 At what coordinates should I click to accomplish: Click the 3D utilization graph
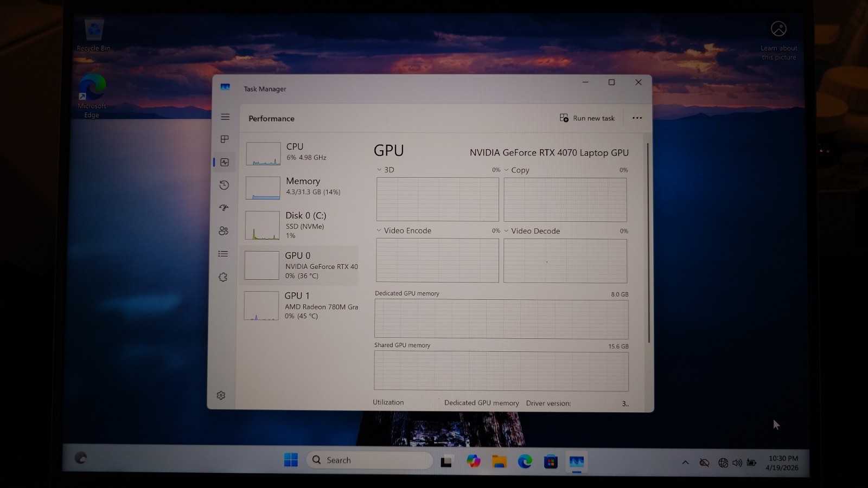tap(438, 199)
